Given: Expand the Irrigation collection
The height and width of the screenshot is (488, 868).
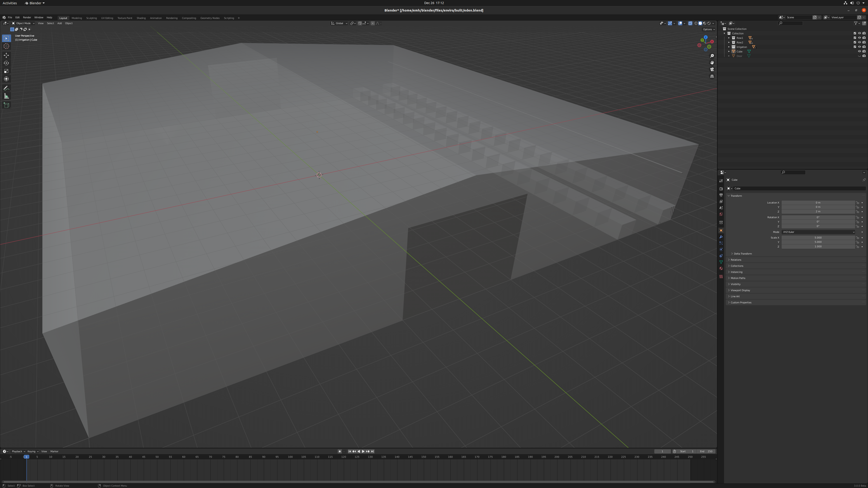Looking at the screenshot, I should 729,47.
